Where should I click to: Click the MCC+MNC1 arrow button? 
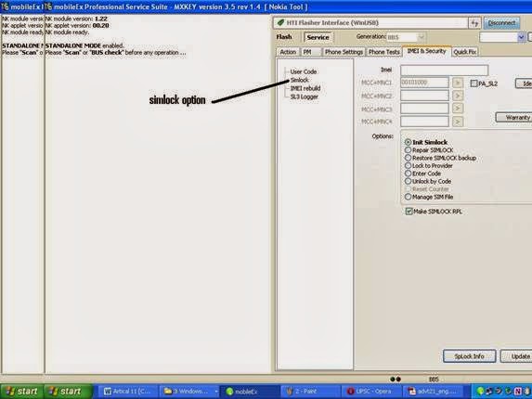tap(458, 83)
